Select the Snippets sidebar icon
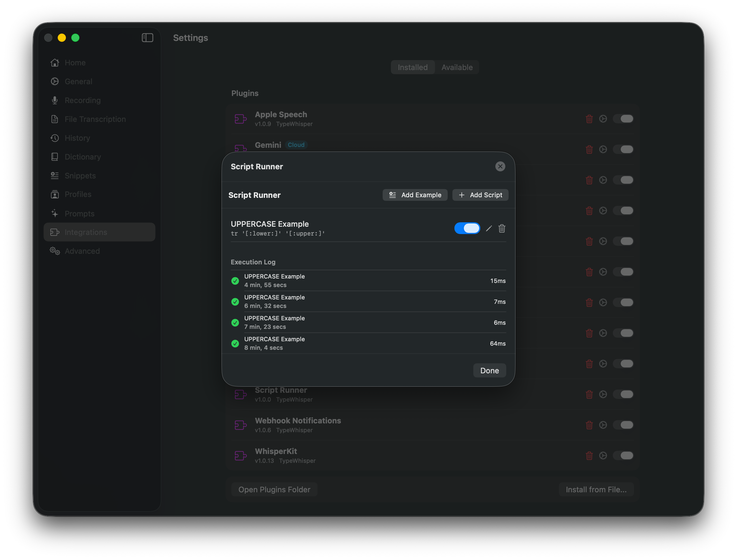Viewport: 737px width, 560px height. click(x=55, y=176)
